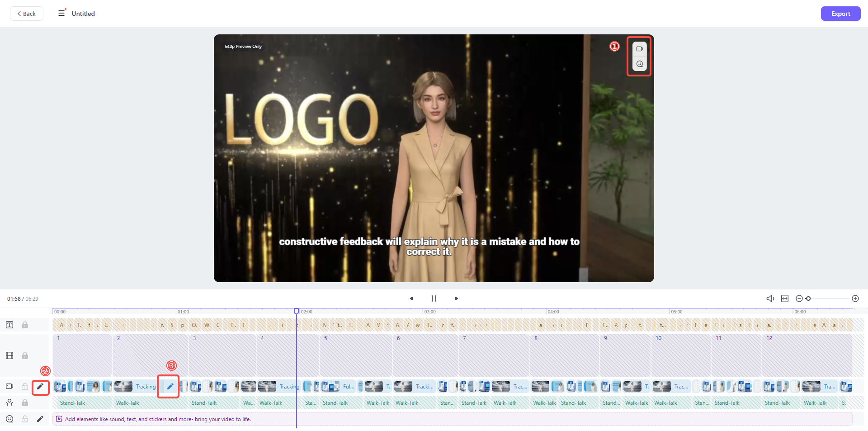Select scene 6 on the timeline
Viewport: 868px width, 431px height.
pyautogui.click(x=425, y=355)
